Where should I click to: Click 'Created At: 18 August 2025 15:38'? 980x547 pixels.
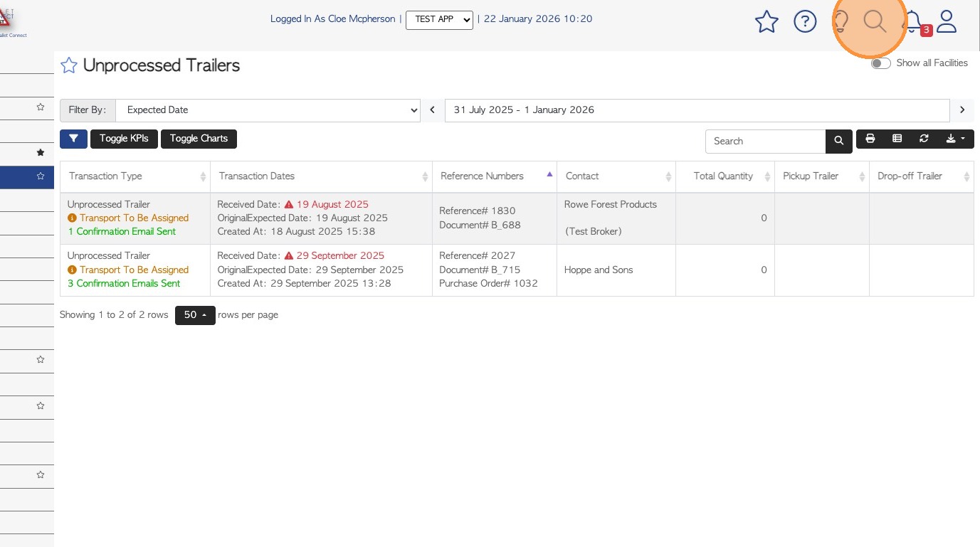click(296, 232)
